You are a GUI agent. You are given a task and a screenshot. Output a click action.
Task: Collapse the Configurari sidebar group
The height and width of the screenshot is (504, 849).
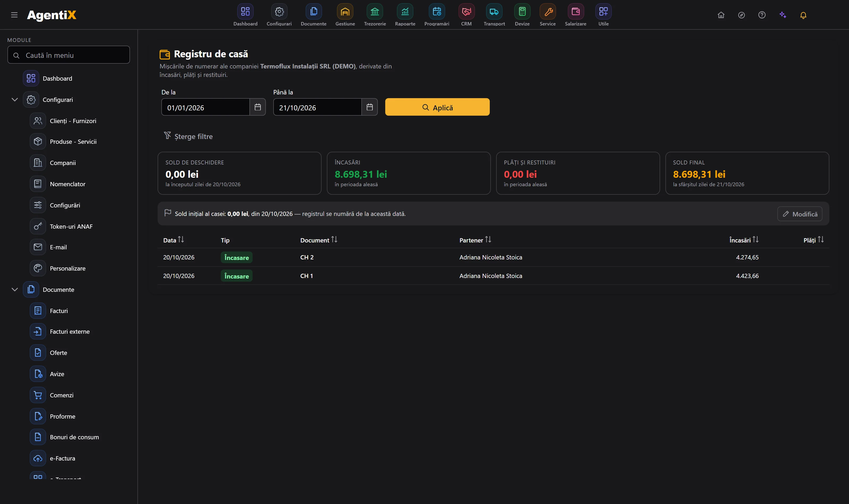click(x=15, y=99)
